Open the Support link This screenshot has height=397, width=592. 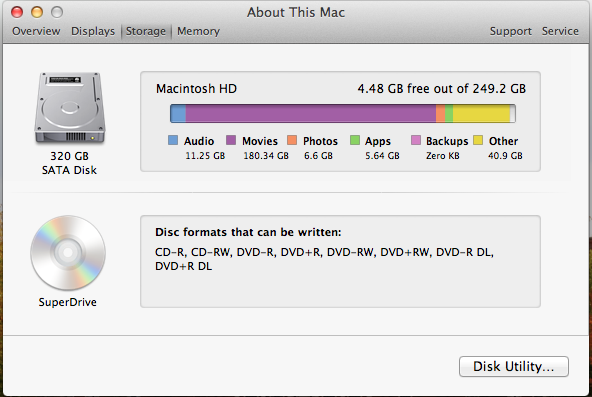pos(510,31)
